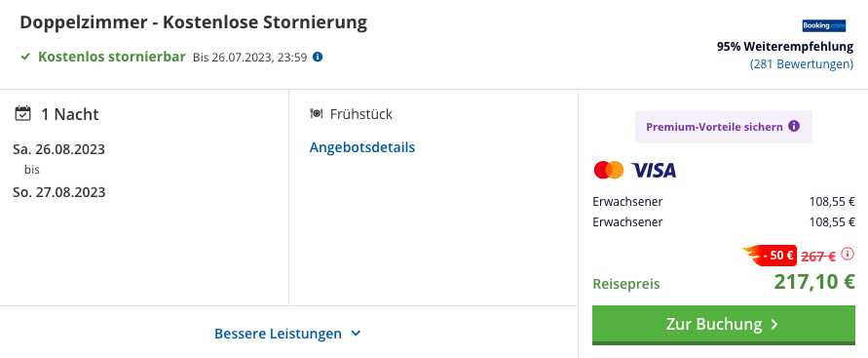The width and height of the screenshot is (868, 358).
Task: Click the calendar icon next to 1 Nacht
Action: (x=22, y=113)
